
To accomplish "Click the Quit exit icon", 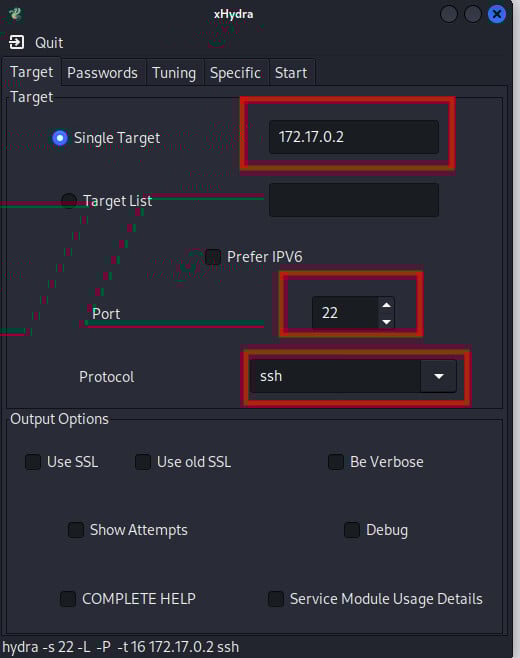I will click(17, 42).
